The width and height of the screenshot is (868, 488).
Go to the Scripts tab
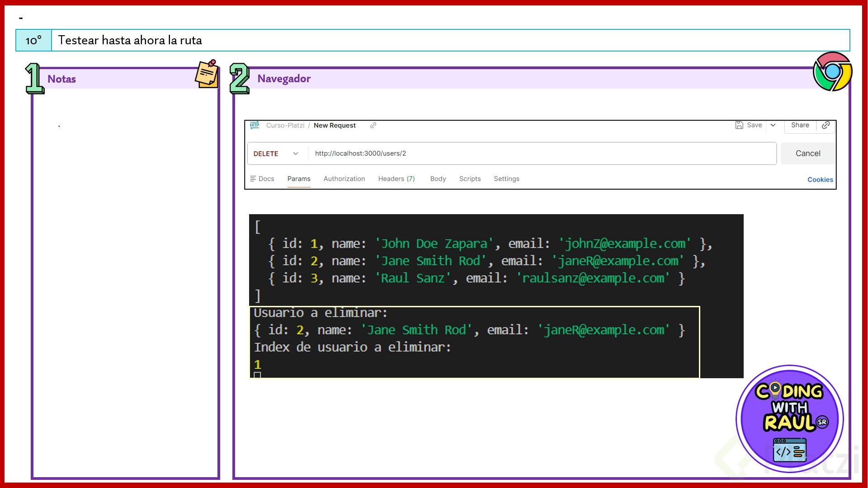(x=470, y=179)
